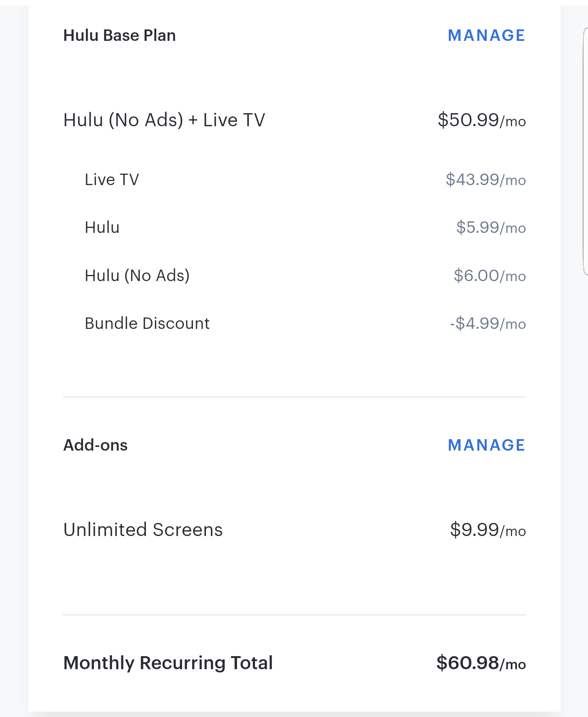This screenshot has width=588, height=717.
Task: Click the $9.99/mo Unlimited Screens price
Action: tap(487, 530)
